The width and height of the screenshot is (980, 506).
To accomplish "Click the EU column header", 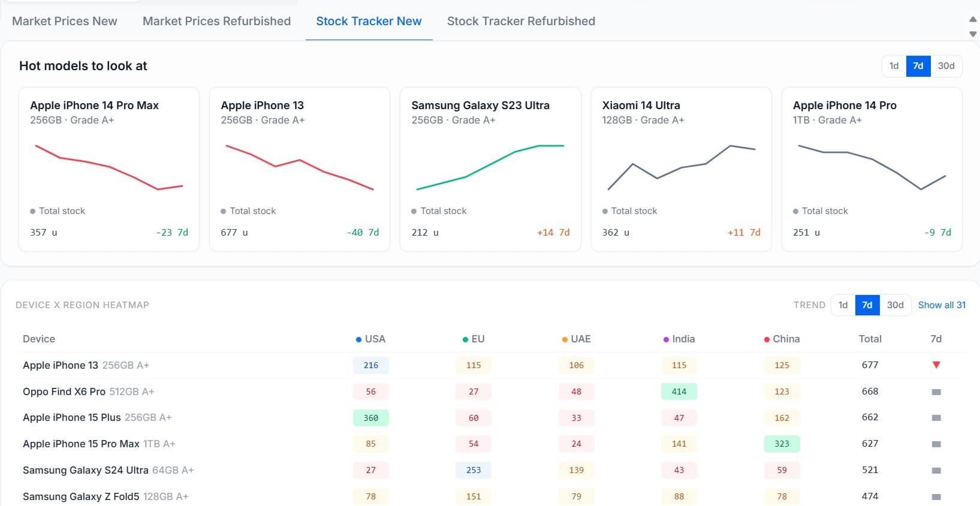I will 474,339.
